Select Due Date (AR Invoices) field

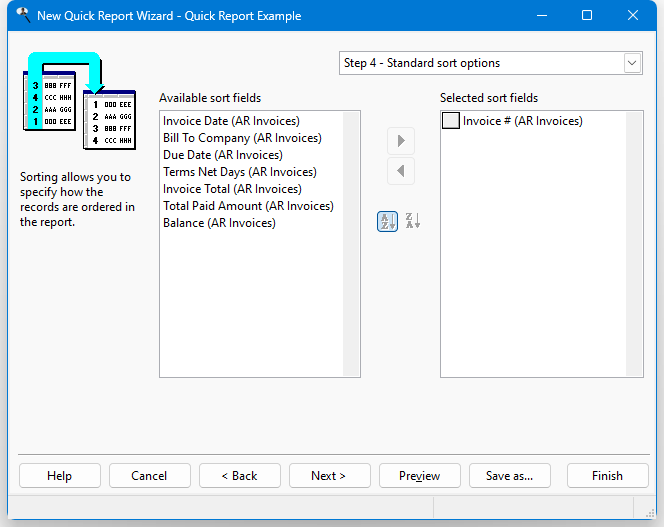(x=223, y=155)
